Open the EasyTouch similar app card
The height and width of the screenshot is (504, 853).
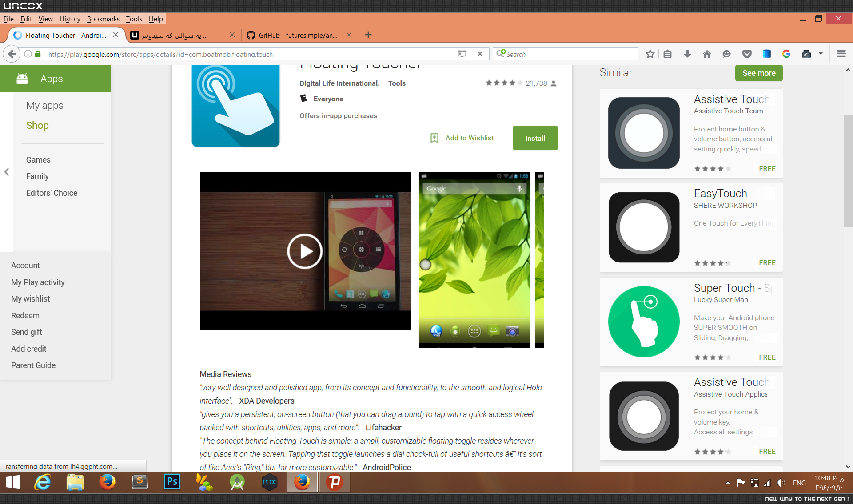(x=691, y=227)
